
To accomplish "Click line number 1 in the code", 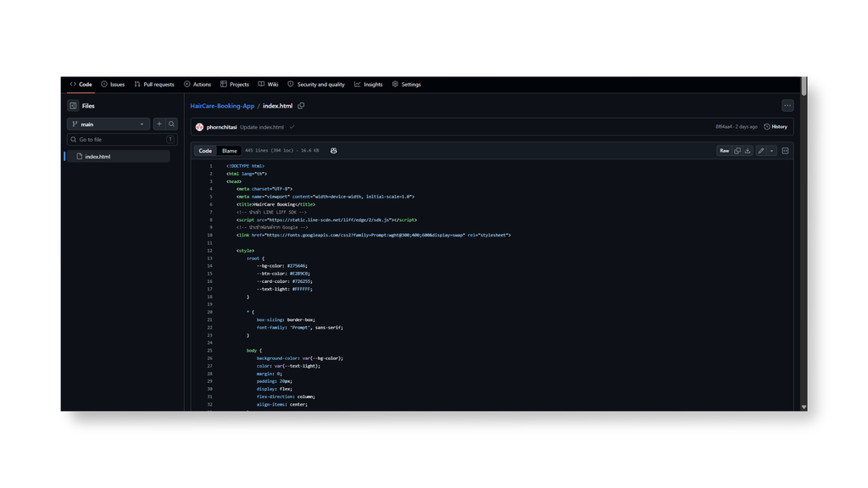I will [x=210, y=166].
